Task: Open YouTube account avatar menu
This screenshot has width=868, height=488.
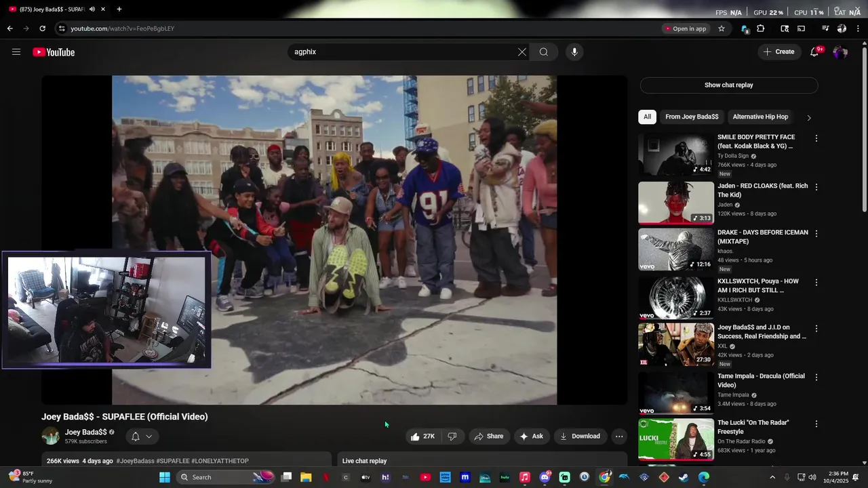Action: pos(840,52)
